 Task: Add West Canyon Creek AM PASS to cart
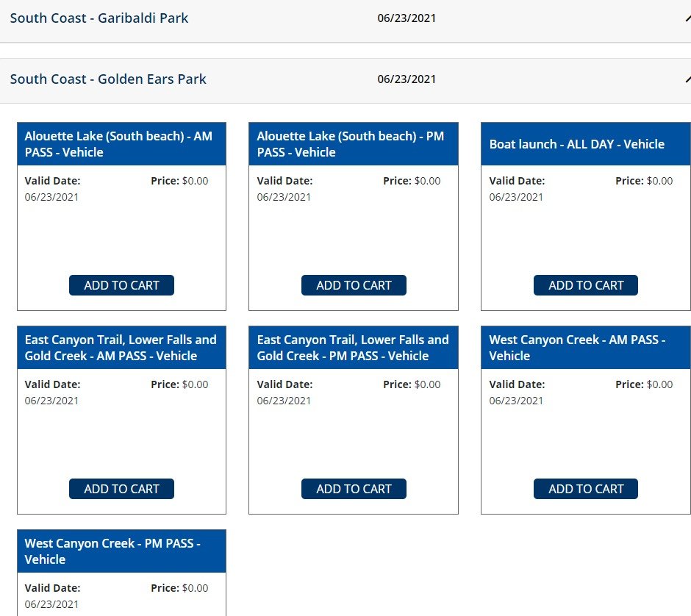pos(586,489)
